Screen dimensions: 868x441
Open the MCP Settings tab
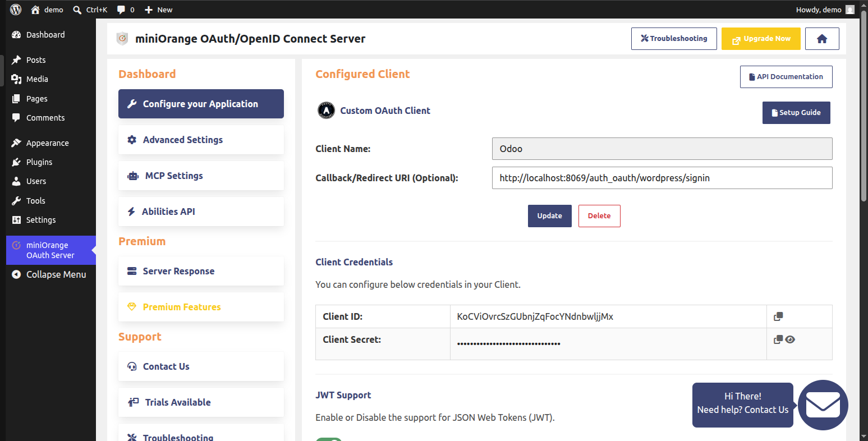click(201, 176)
